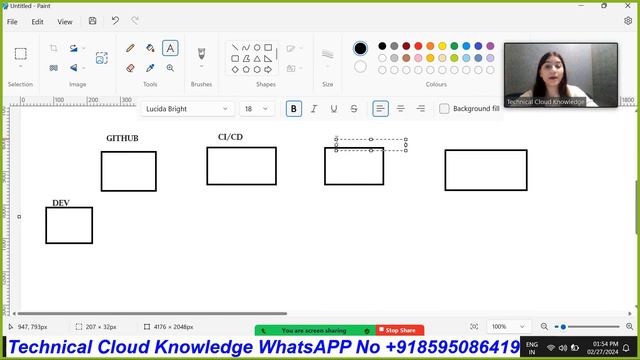
Task: Click the GITHUB text label on canvas
Action: (122, 138)
